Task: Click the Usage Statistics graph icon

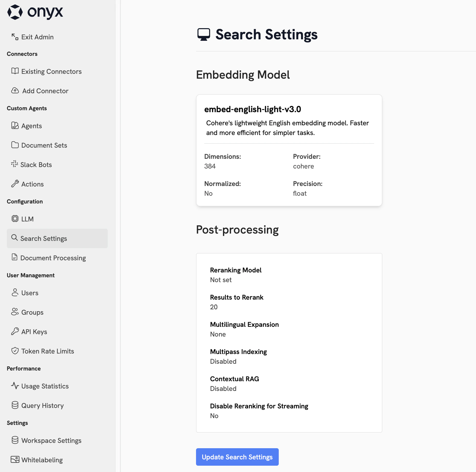Action: pos(15,386)
